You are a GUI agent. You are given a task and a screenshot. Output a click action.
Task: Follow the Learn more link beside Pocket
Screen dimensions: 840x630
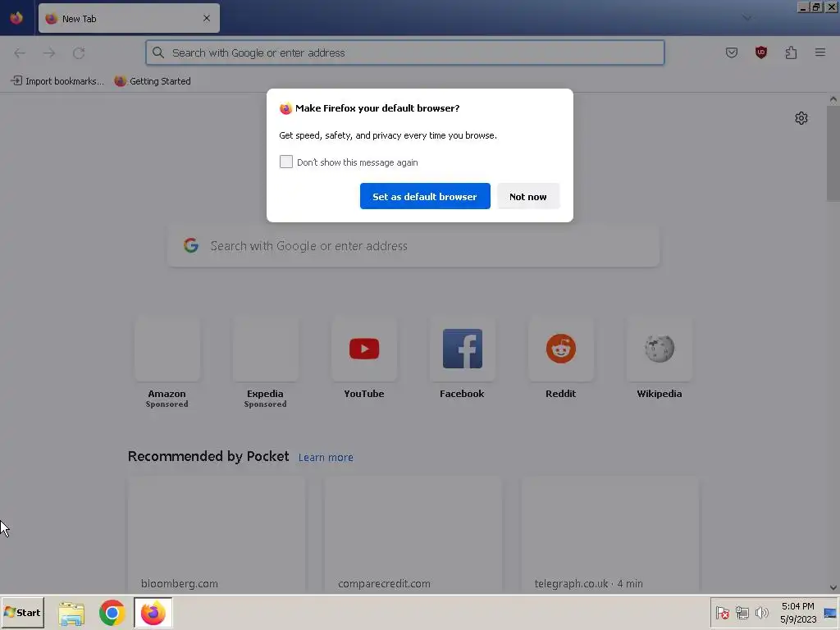click(x=326, y=458)
